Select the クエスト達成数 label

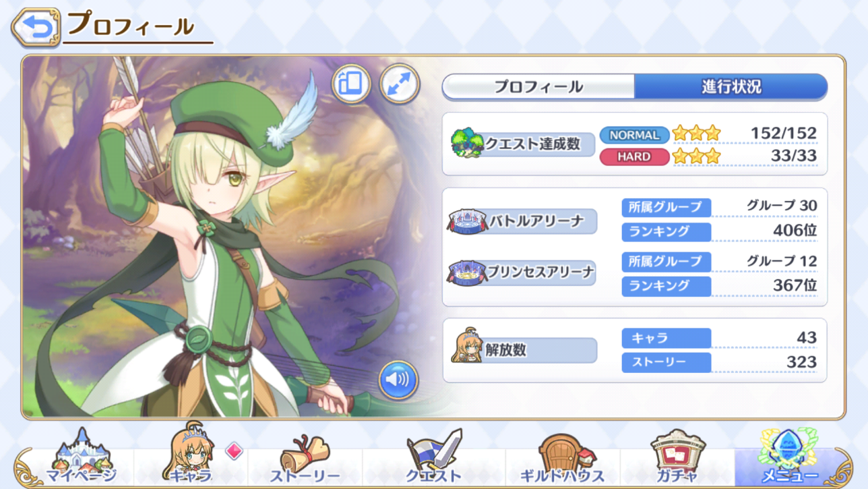point(523,144)
